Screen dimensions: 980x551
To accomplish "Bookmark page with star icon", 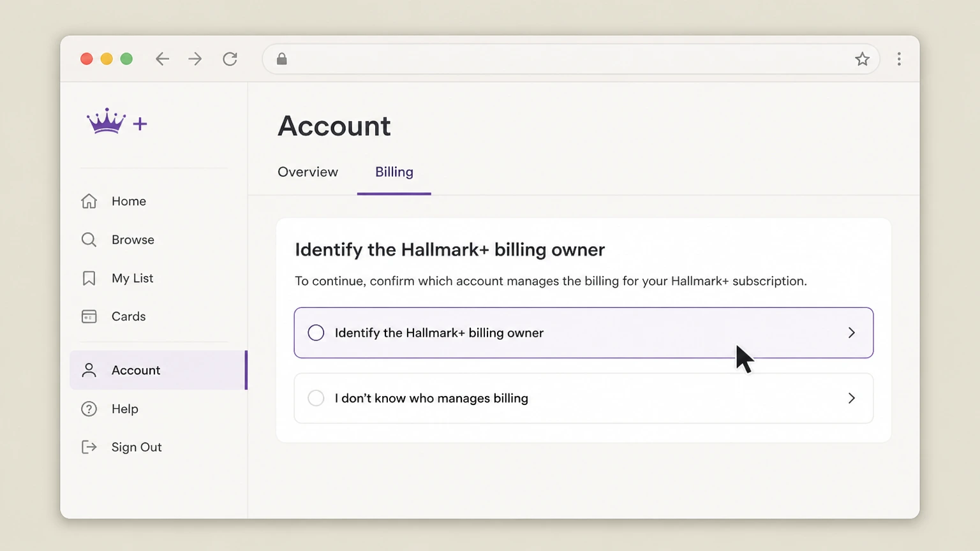I will coord(862,59).
